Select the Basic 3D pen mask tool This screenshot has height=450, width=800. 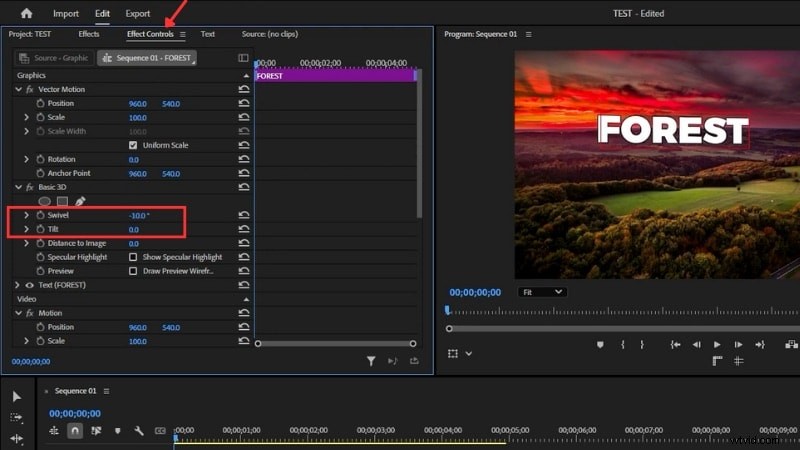(80, 202)
